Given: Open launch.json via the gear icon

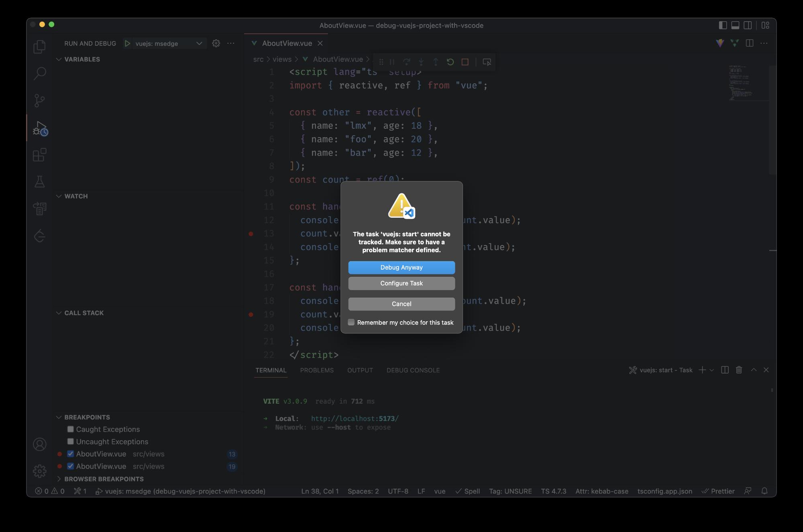Looking at the screenshot, I should pos(216,43).
